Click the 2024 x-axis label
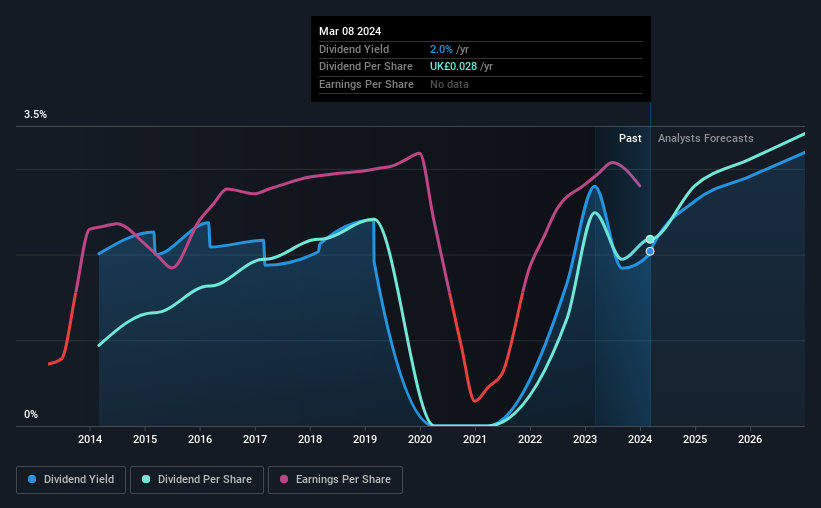 [640, 439]
